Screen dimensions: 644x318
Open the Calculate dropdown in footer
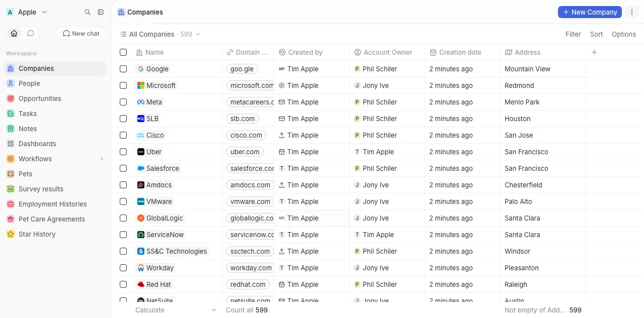[x=176, y=310]
